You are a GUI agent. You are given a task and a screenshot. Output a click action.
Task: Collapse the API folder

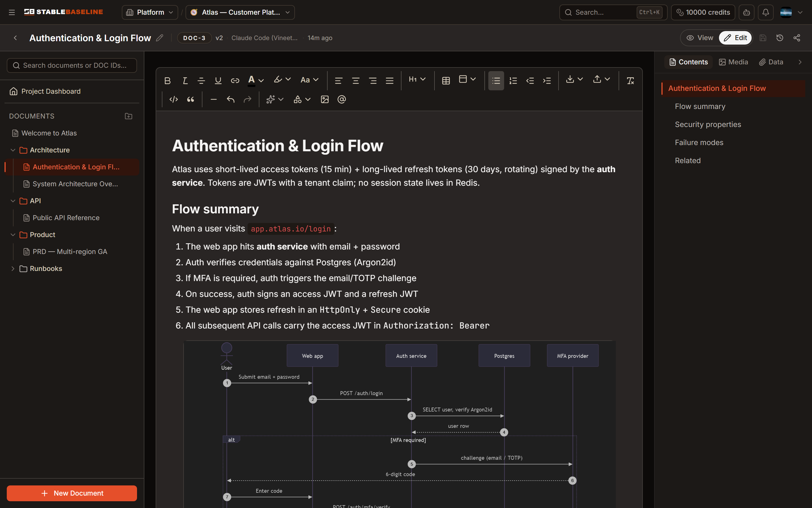(x=13, y=201)
